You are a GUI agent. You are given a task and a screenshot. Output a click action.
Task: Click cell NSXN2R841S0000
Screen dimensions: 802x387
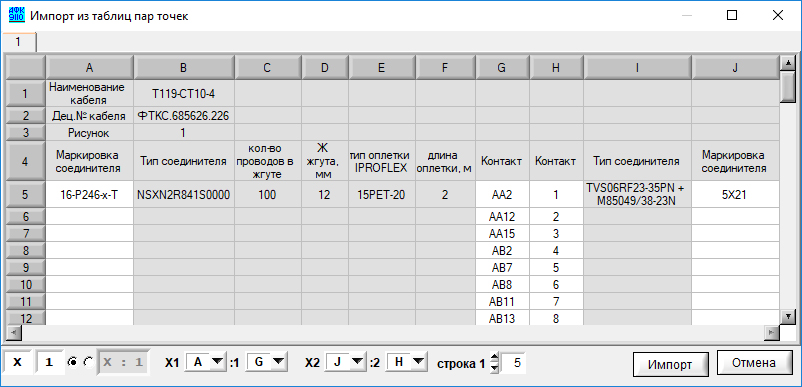coord(184,194)
